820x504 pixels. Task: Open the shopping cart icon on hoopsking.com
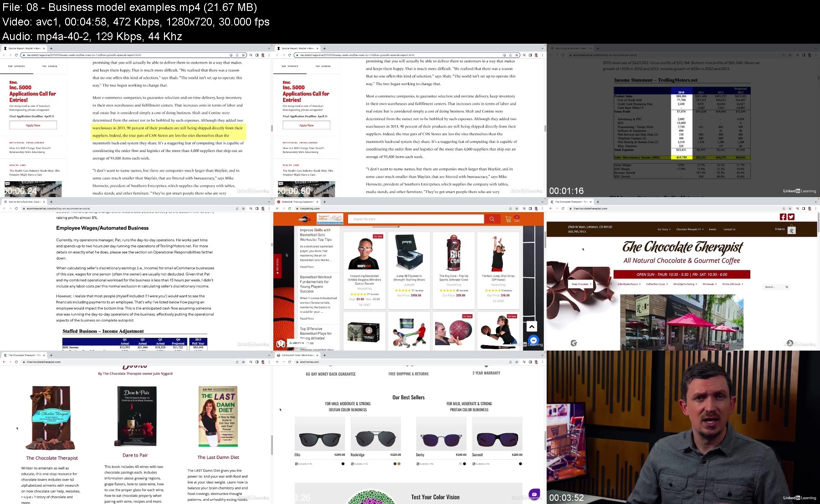coord(508,219)
